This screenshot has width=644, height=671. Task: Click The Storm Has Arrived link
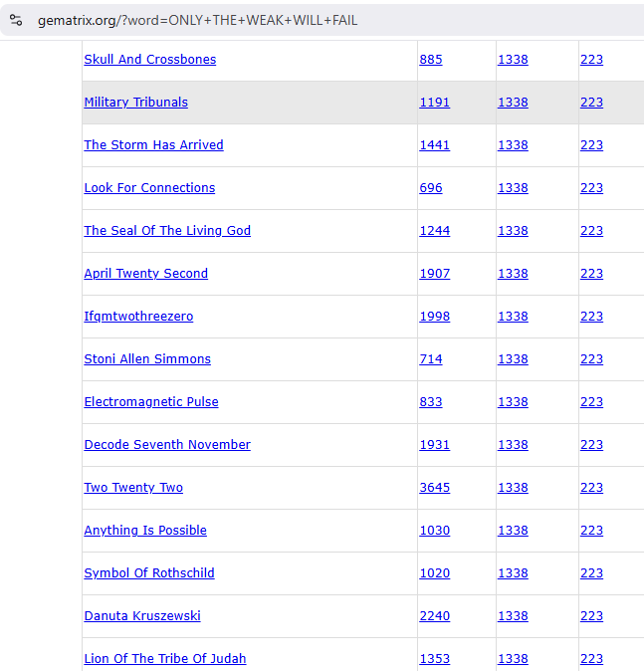153,145
